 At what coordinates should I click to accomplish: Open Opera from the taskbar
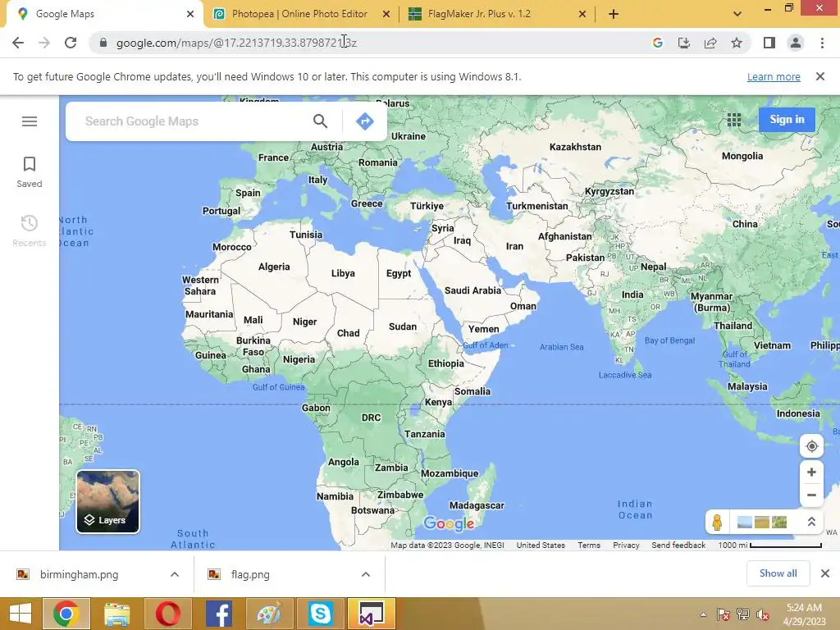[x=167, y=614]
